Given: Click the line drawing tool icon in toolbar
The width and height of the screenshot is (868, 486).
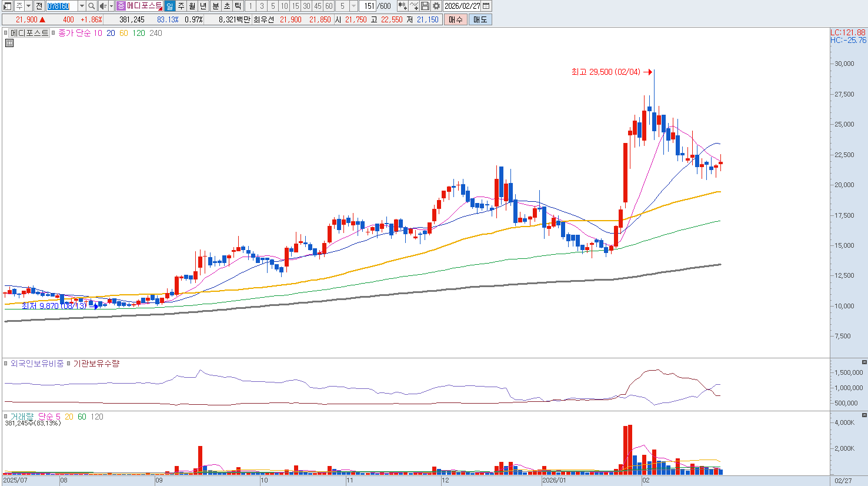Looking at the screenshot, I should [414, 6].
